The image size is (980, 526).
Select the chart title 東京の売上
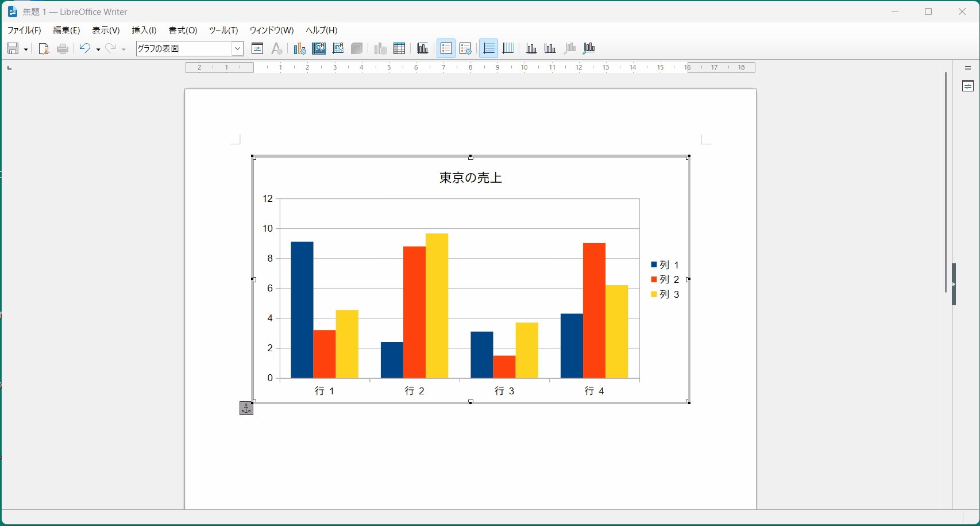tap(470, 178)
